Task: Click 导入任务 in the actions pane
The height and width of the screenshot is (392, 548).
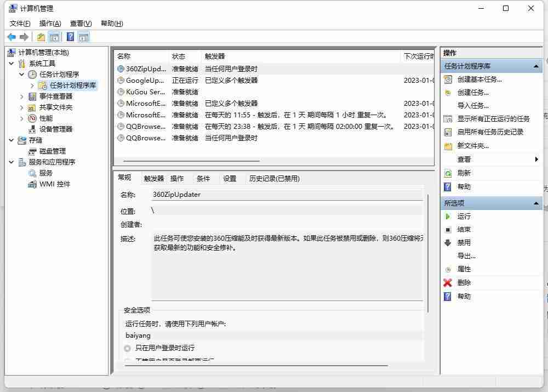Action: point(473,106)
